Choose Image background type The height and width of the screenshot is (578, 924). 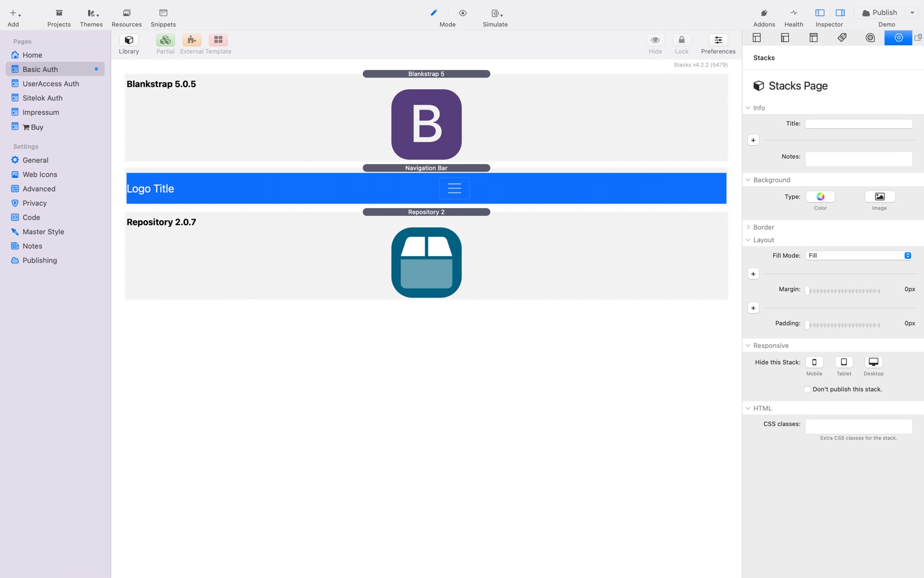[879, 197]
